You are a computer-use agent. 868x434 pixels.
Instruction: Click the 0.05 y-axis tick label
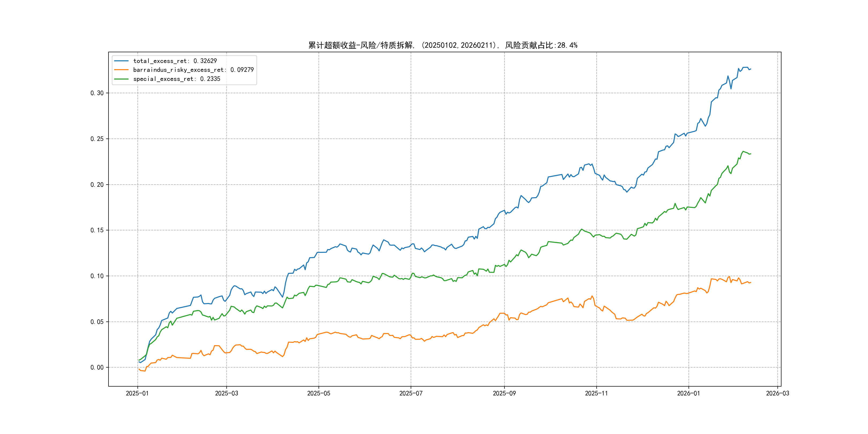97,322
